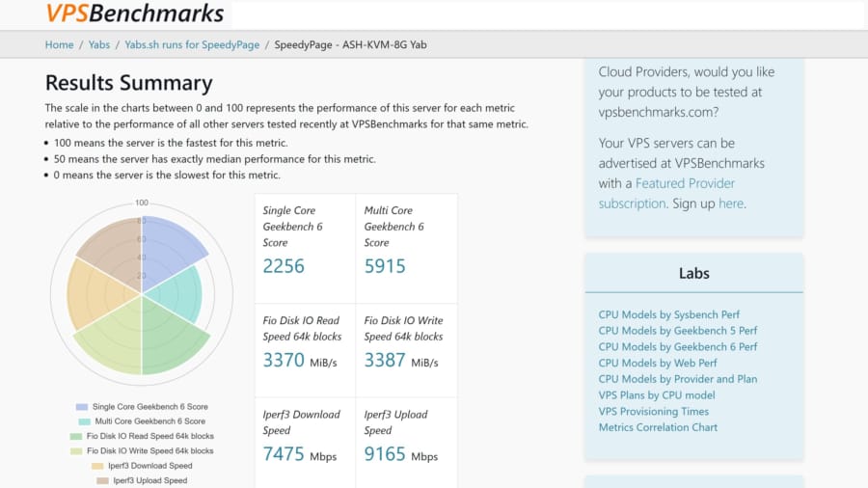Click the Iperf3 download value 7475
The width and height of the screenshot is (868, 488).
point(284,454)
